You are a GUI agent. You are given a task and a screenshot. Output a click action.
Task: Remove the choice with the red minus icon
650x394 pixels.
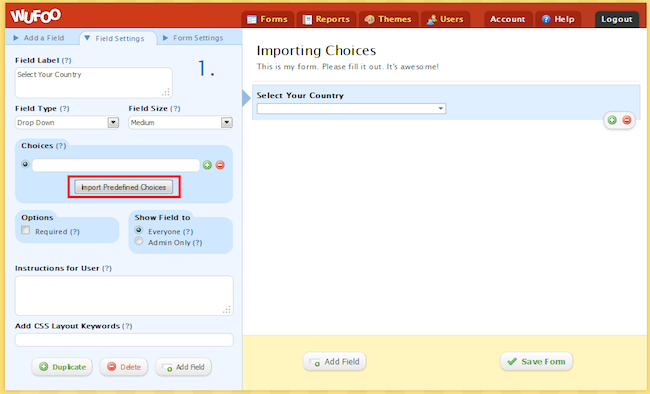[220, 165]
